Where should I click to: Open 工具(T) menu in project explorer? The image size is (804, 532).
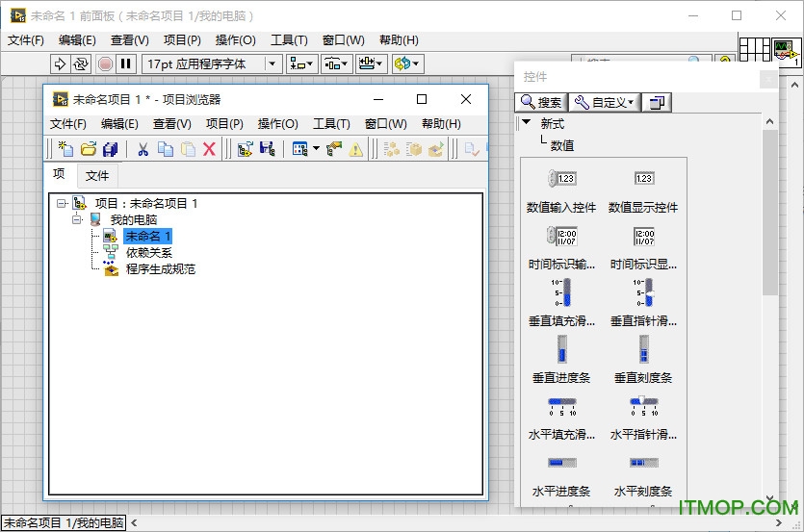(331, 124)
